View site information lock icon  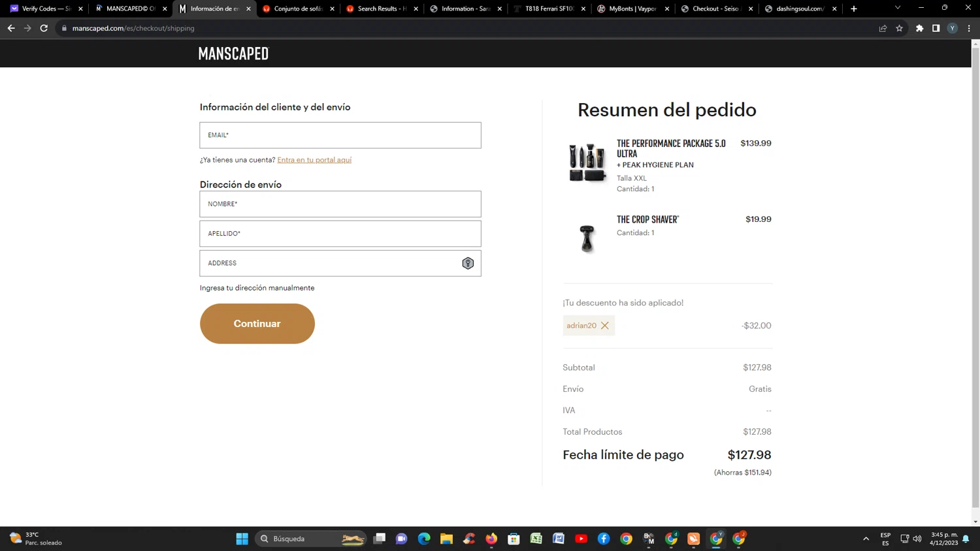pyautogui.click(x=64, y=28)
